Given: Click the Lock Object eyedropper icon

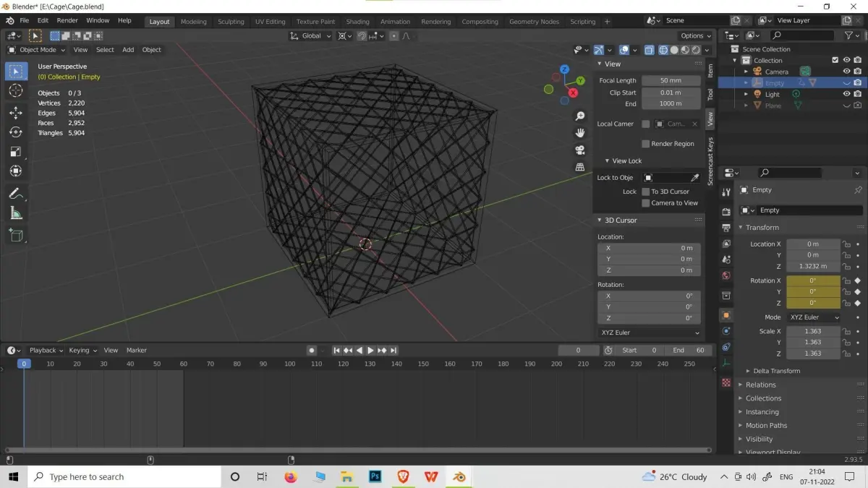Looking at the screenshot, I should (694, 178).
